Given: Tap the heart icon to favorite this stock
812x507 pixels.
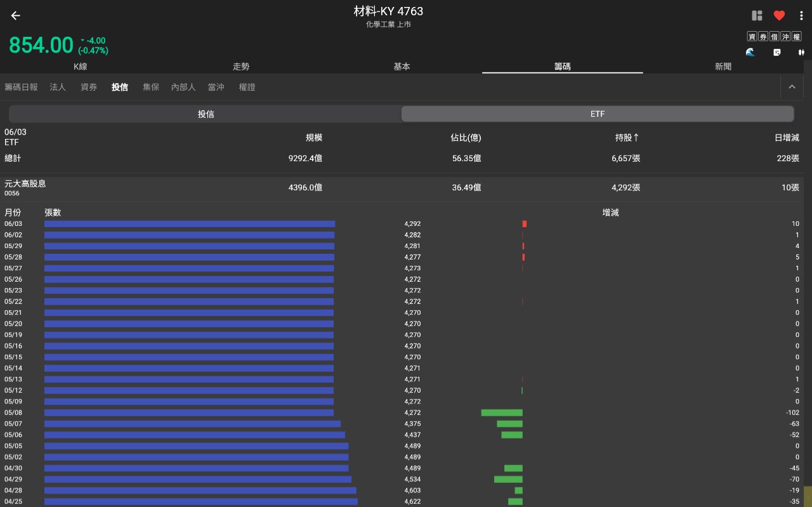Looking at the screenshot, I should (779, 15).
